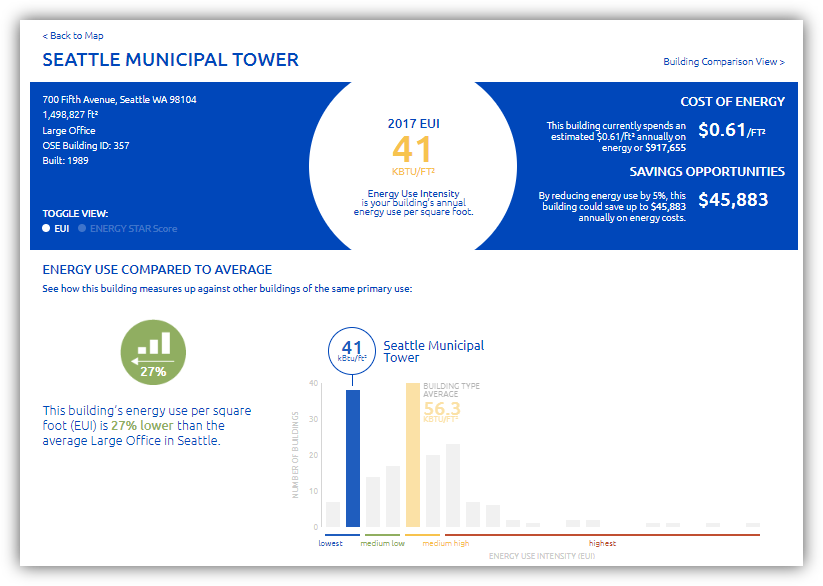
Task: Open Building Comparison View link
Action: point(723,62)
